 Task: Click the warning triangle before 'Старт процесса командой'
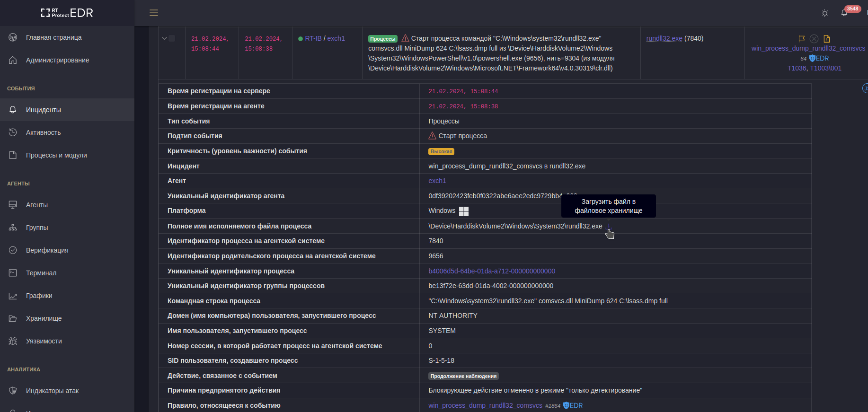tap(405, 38)
